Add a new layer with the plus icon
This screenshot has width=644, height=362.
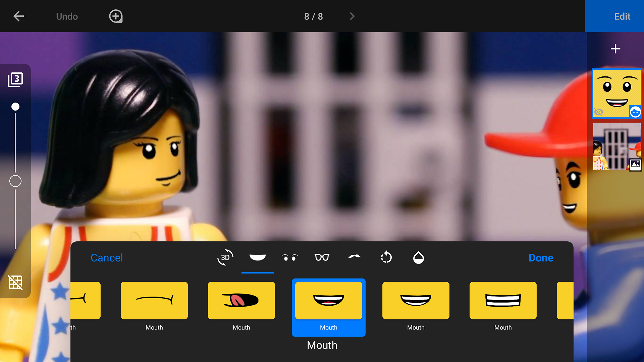(x=616, y=49)
